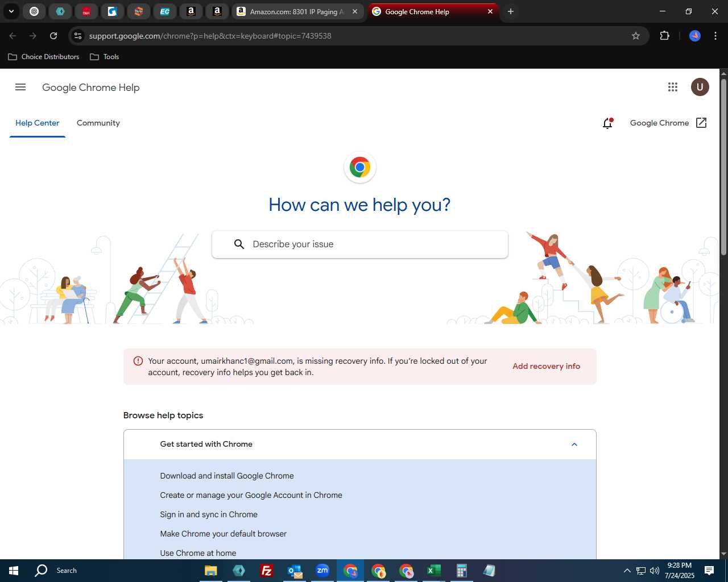This screenshot has height=582, width=728.
Task: Click the browser forward arrow
Action: [33, 36]
